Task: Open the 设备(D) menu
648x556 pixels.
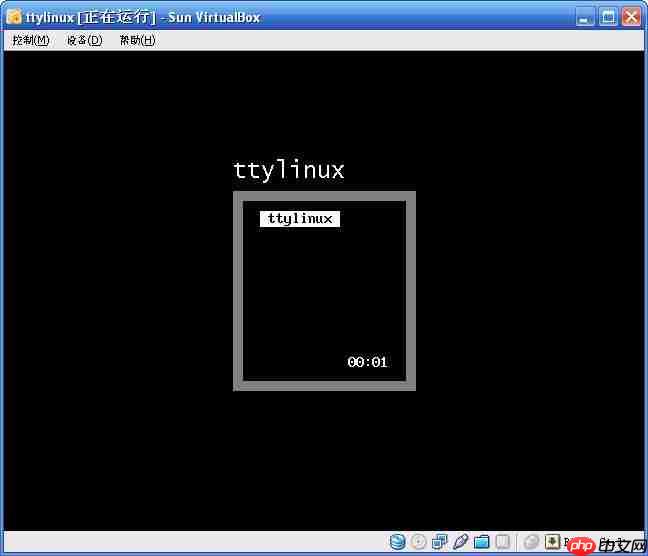Action: point(85,40)
